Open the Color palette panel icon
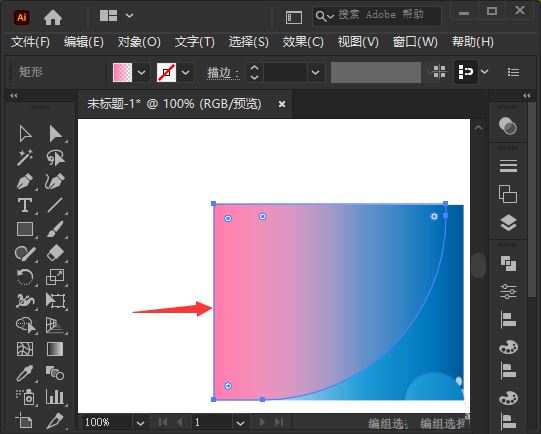Viewport: 541px width, 434px height. pyautogui.click(x=508, y=347)
